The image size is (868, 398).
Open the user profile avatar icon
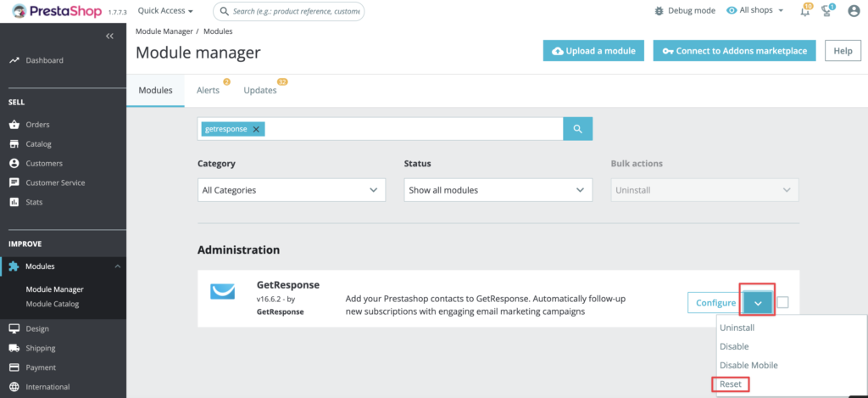(854, 11)
